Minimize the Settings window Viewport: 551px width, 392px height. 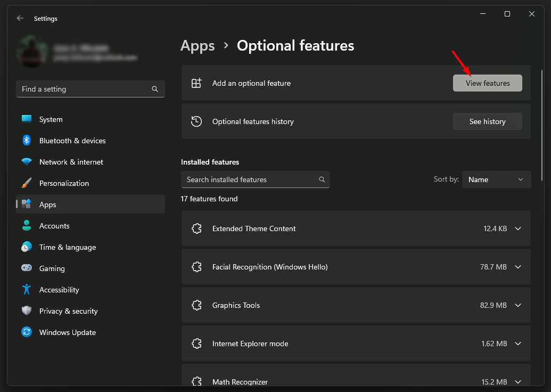[x=483, y=14]
